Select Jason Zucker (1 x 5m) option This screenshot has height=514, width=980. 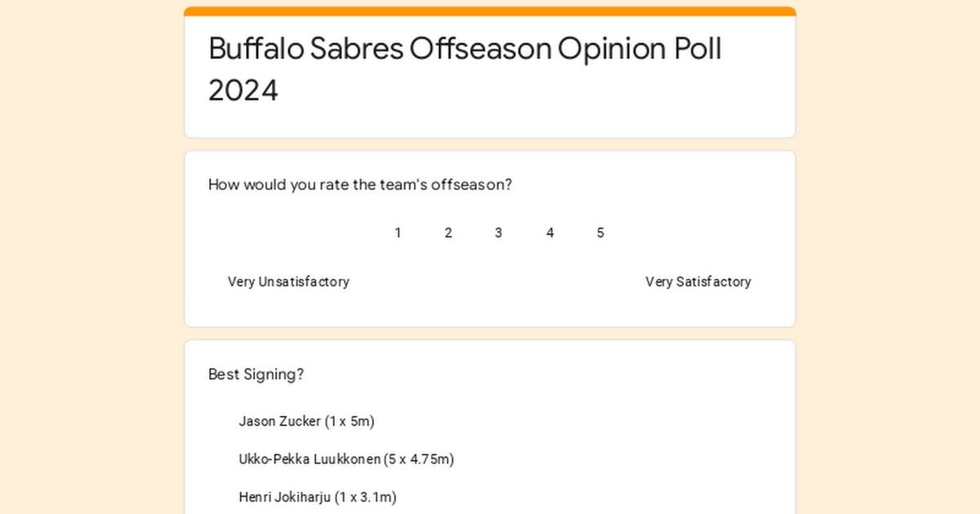pyautogui.click(x=306, y=422)
